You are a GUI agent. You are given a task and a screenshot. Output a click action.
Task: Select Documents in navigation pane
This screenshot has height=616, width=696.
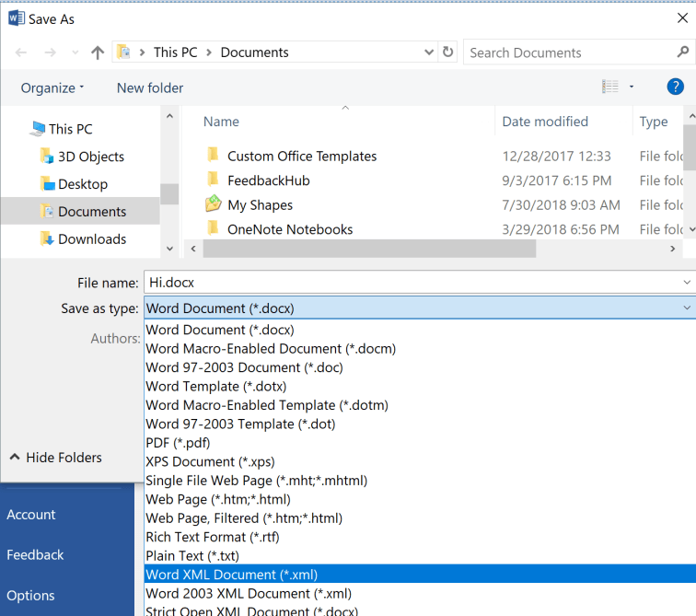80,211
